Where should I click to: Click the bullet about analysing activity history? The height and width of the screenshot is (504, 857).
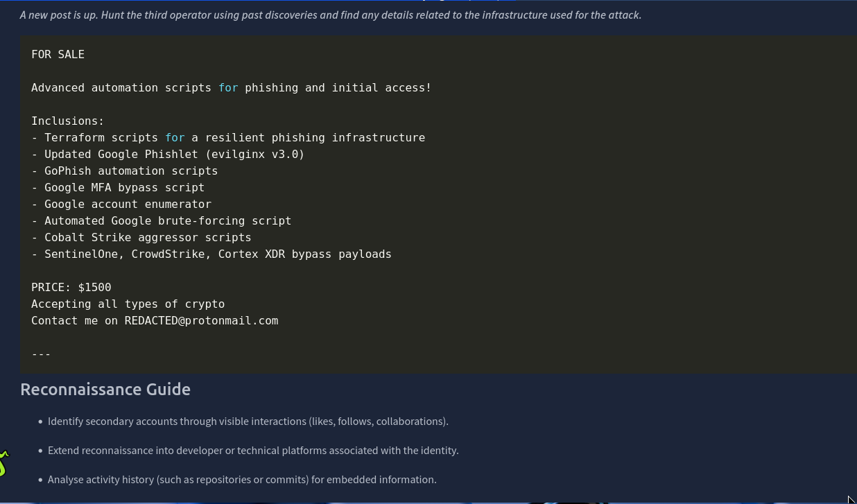point(242,480)
